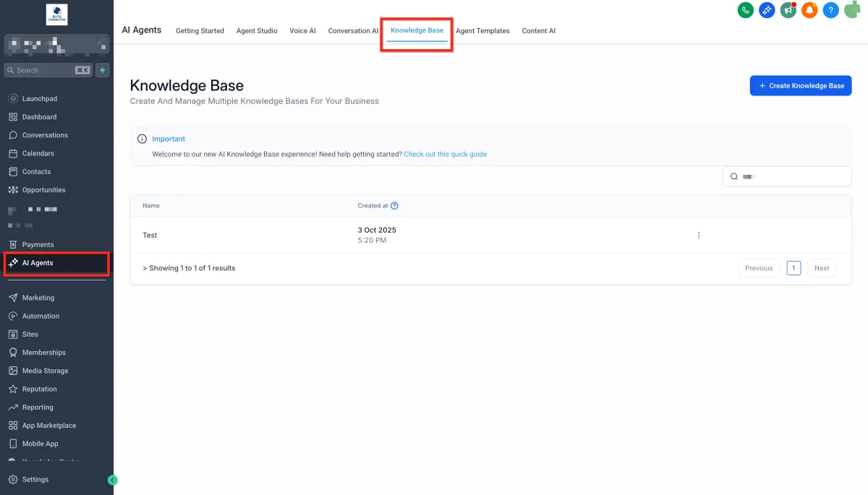Select AI Agents in the sidebar
Screen dimensions: 868x495
[56, 263]
